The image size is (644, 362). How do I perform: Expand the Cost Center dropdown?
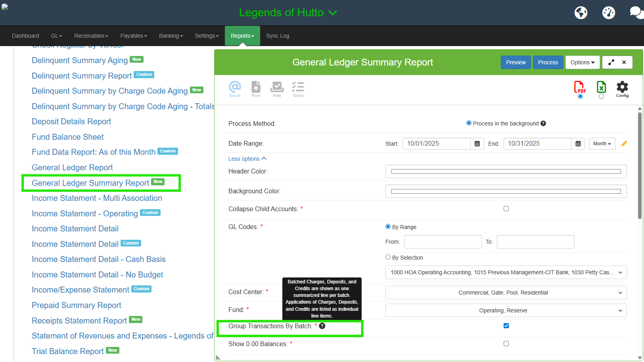pyautogui.click(x=506, y=293)
